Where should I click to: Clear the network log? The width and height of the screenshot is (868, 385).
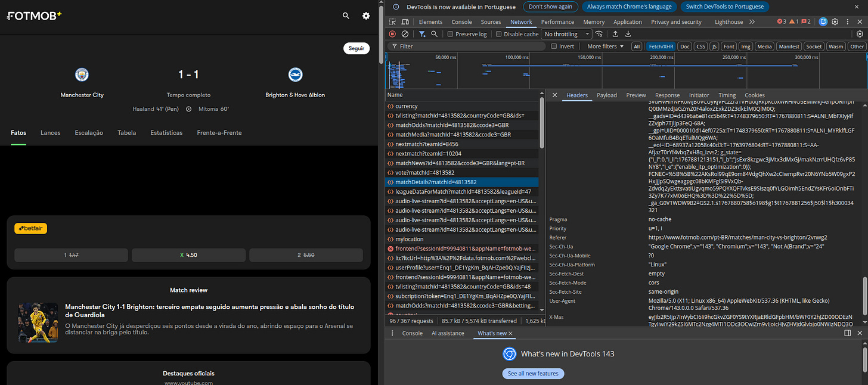tap(405, 34)
